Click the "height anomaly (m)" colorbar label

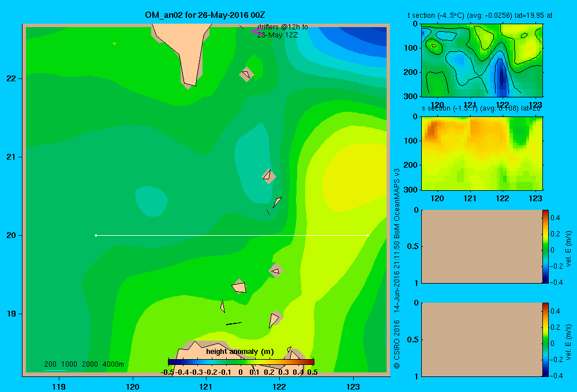tap(240, 352)
